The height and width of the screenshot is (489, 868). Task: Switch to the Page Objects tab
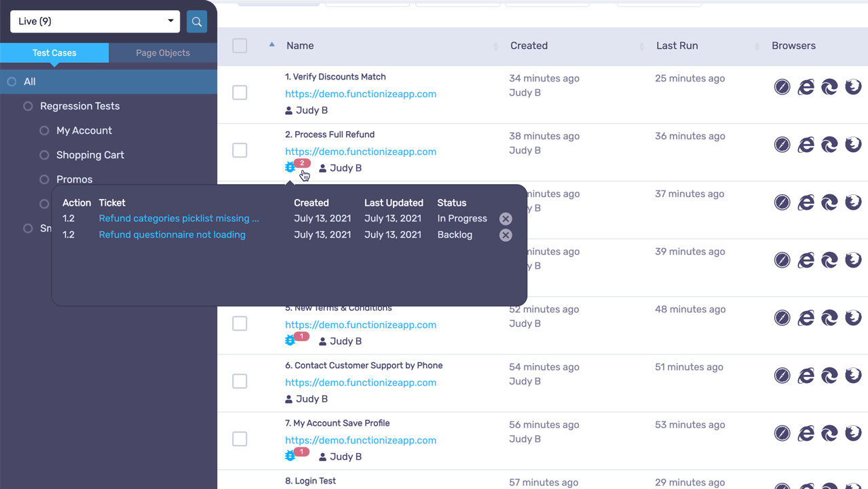pos(162,52)
